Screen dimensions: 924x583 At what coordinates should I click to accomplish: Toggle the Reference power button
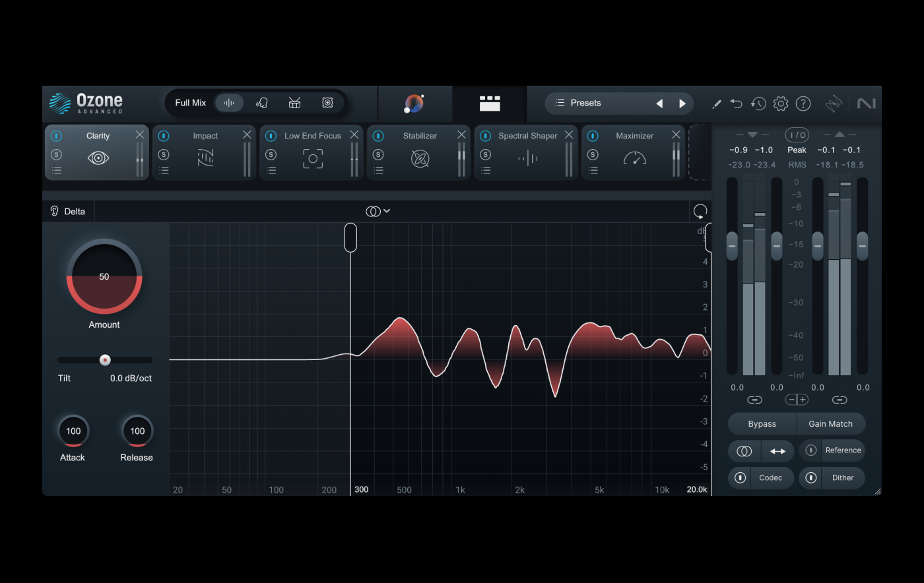coord(811,450)
